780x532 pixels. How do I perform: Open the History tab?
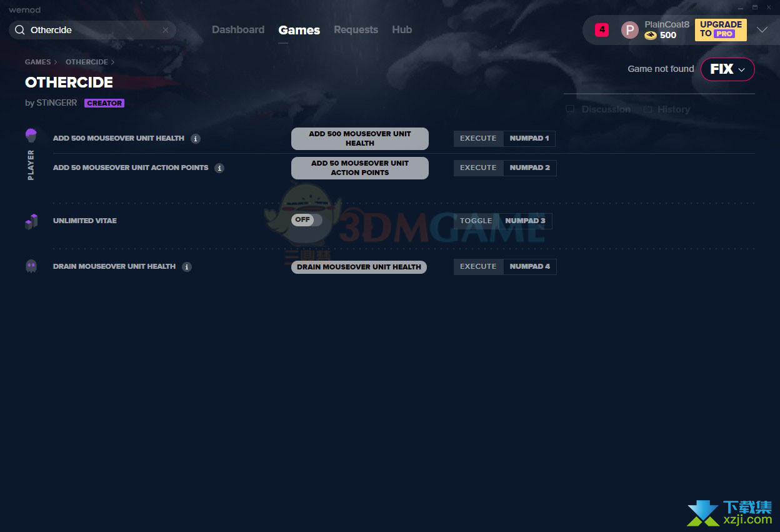point(674,109)
